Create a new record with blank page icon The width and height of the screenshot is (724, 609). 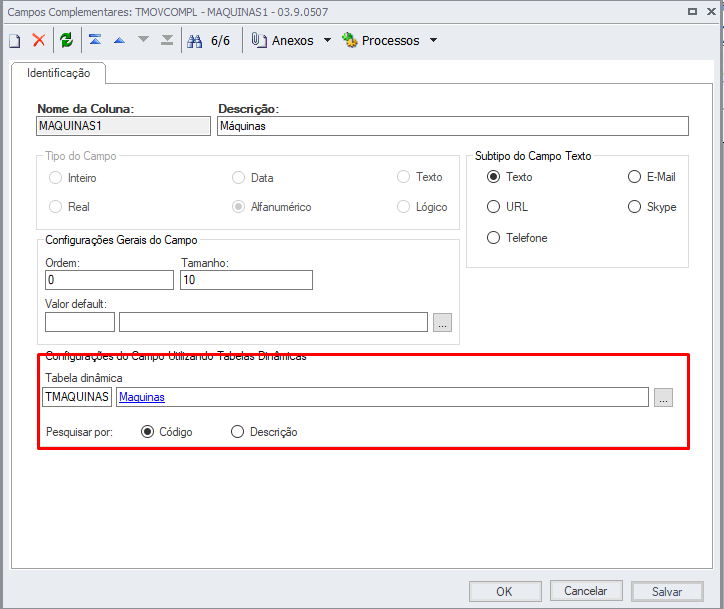click(x=15, y=41)
